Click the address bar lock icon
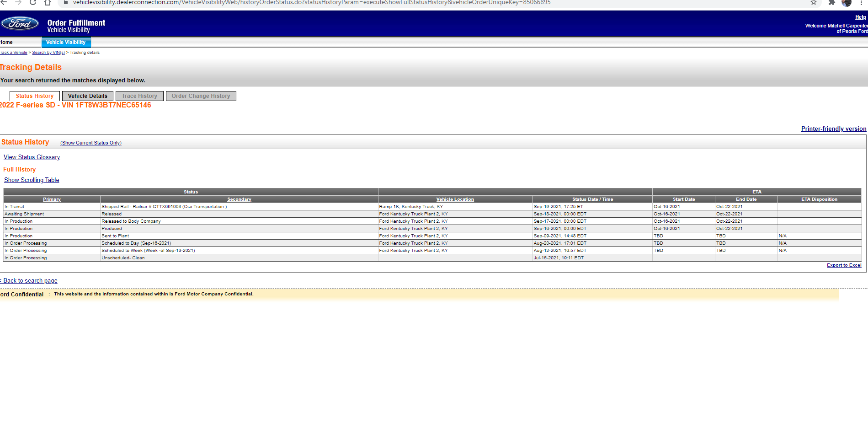The width and height of the screenshot is (868, 434). (66, 3)
